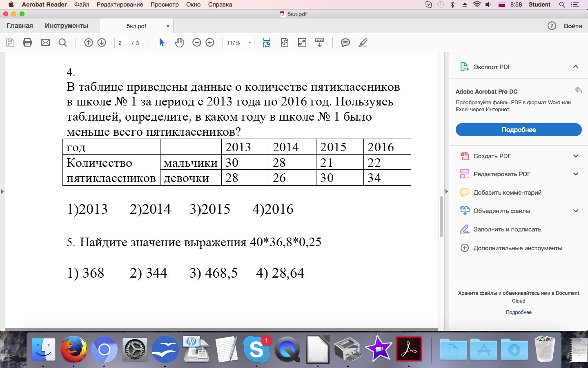The width and height of the screenshot is (588, 368).
Task: Open the search magnifier tool
Action: pos(62,43)
